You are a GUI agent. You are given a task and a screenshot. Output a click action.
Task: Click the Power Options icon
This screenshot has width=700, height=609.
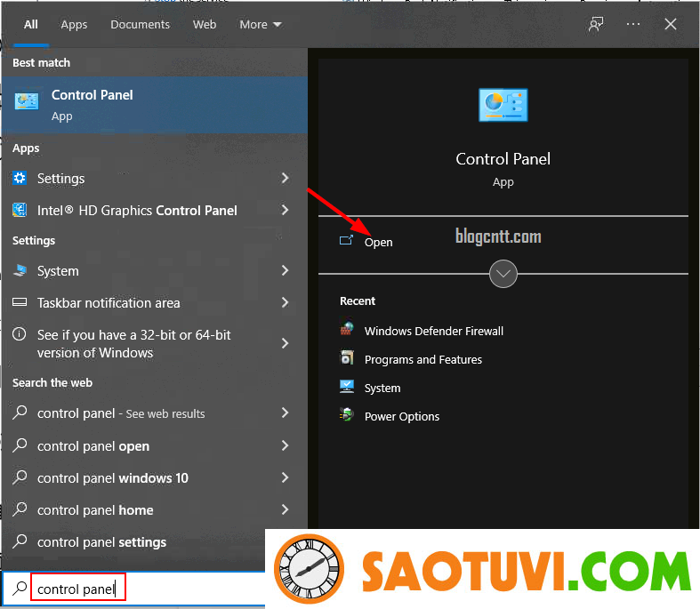(x=347, y=415)
